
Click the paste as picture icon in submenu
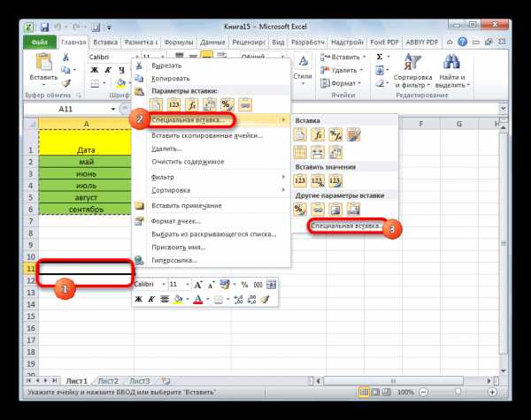[x=335, y=210]
